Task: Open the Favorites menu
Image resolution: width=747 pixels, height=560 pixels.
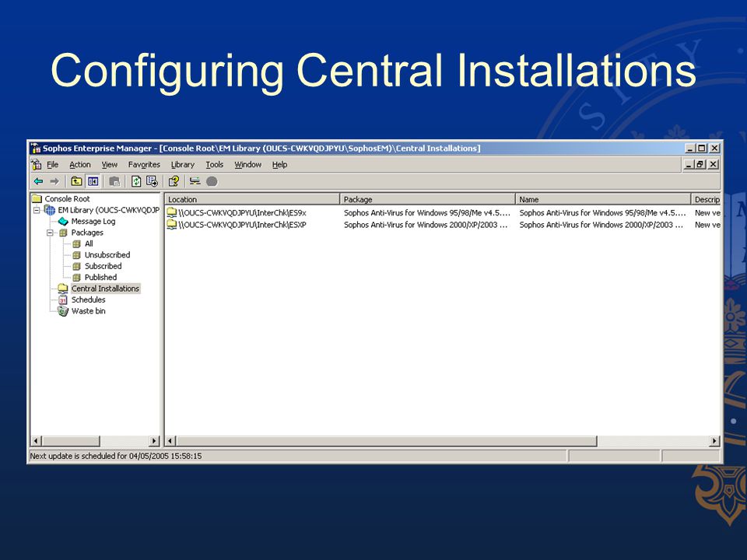Action: 144,165
